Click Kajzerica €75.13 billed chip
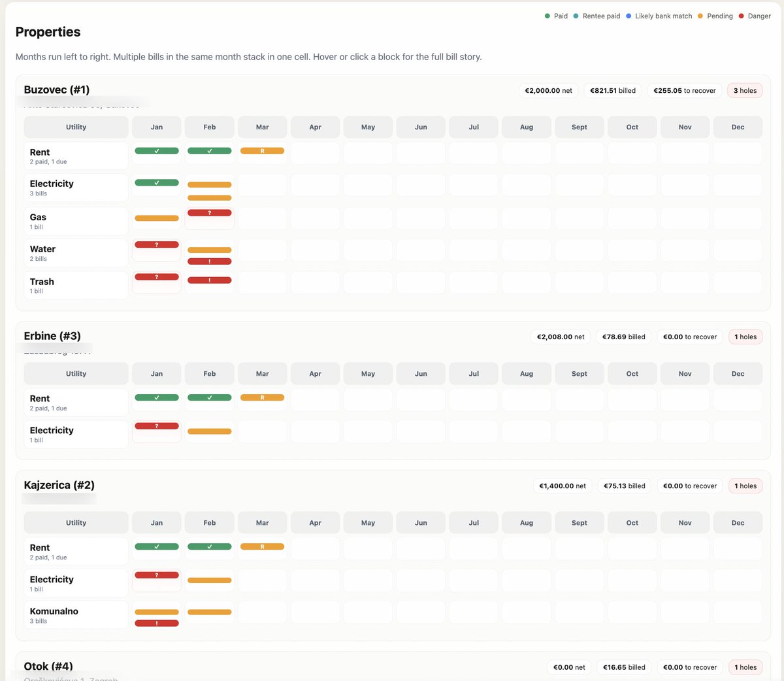 pyautogui.click(x=625, y=486)
